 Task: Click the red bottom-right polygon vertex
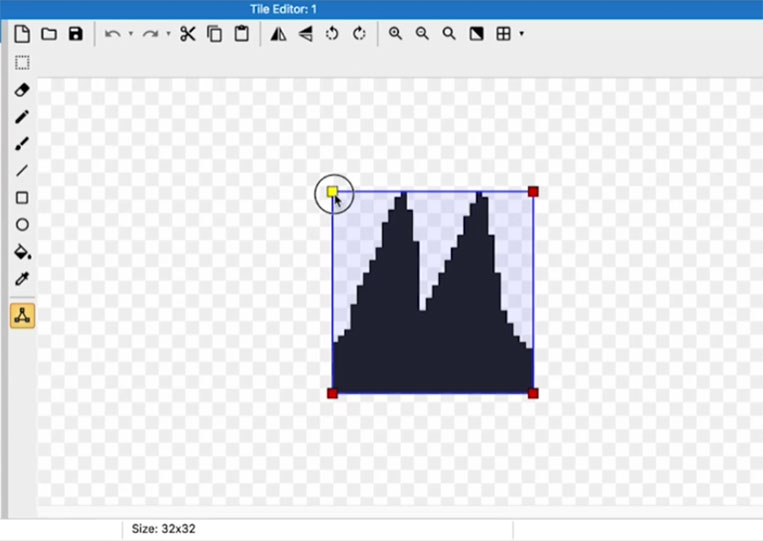coord(533,393)
